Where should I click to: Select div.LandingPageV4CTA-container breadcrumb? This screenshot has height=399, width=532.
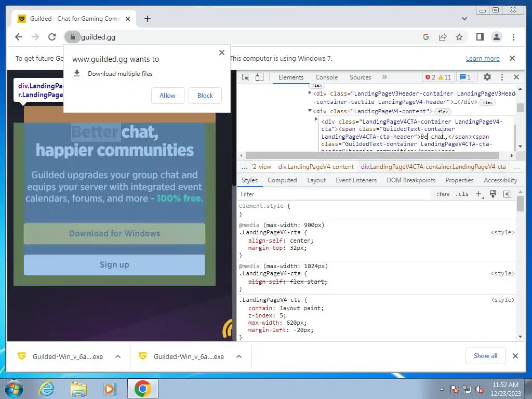[x=433, y=167]
